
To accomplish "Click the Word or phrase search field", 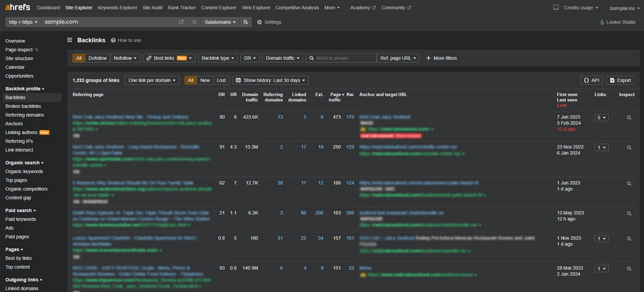I will tap(341, 58).
